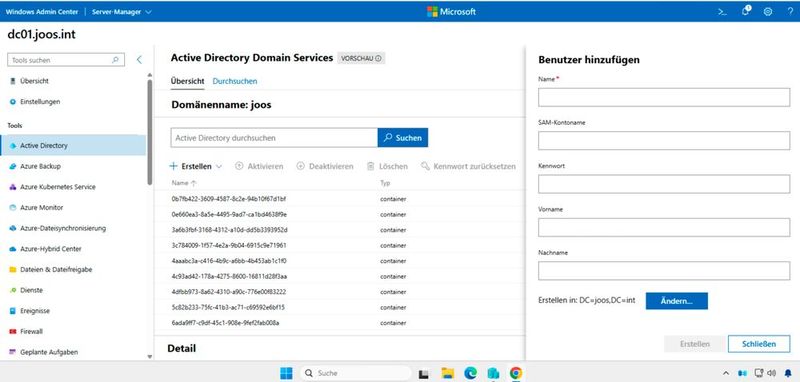Collapse the tools sidebar chevron
Screen dimensions: 800x382
click(x=139, y=60)
